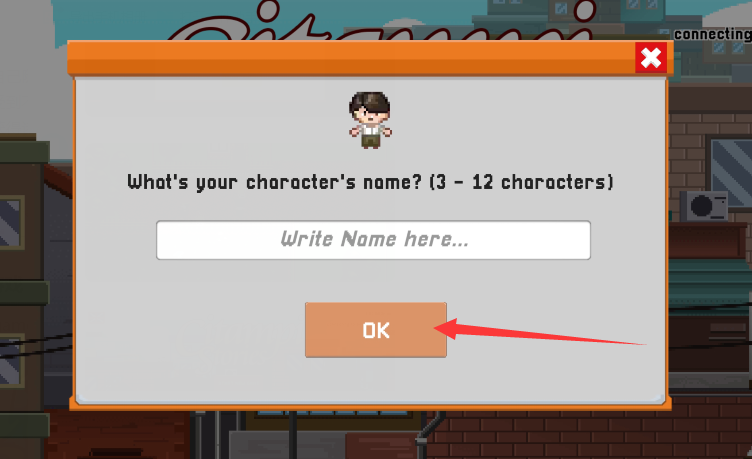752x459 pixels.
Task: Click the character name prompt text
Action: (x=370, y=183)
